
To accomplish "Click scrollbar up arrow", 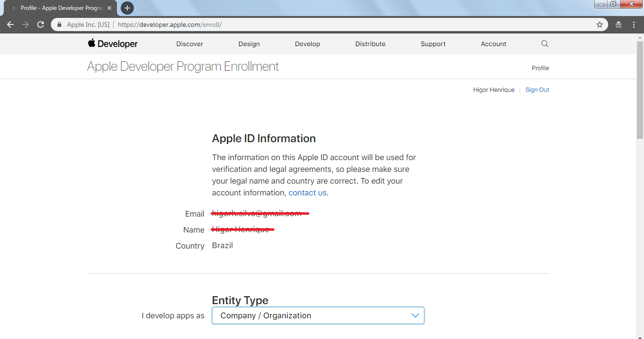I will [640, 37].
